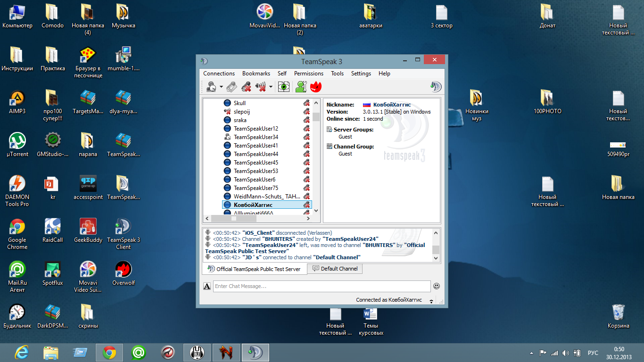
Task: Open the Help menu
Action: click(x=384, y=74)
